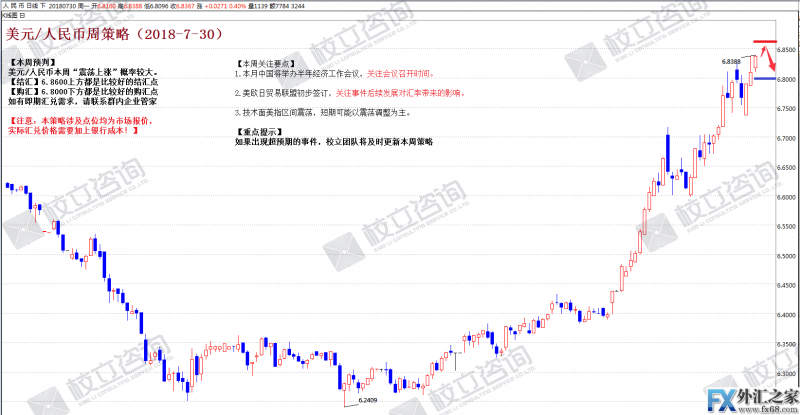Click point 1 about 半年经济工作会议
Viewport: 800px width, 415px height.
[335, 74]
